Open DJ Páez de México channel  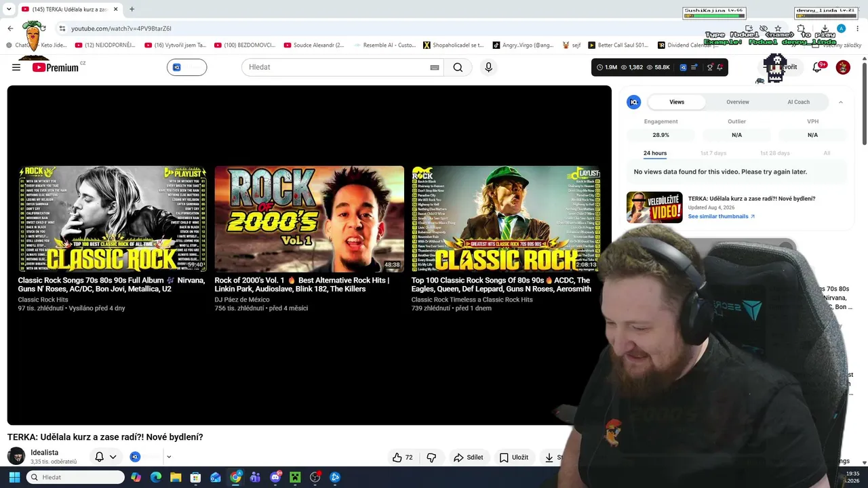coord(242,300)
